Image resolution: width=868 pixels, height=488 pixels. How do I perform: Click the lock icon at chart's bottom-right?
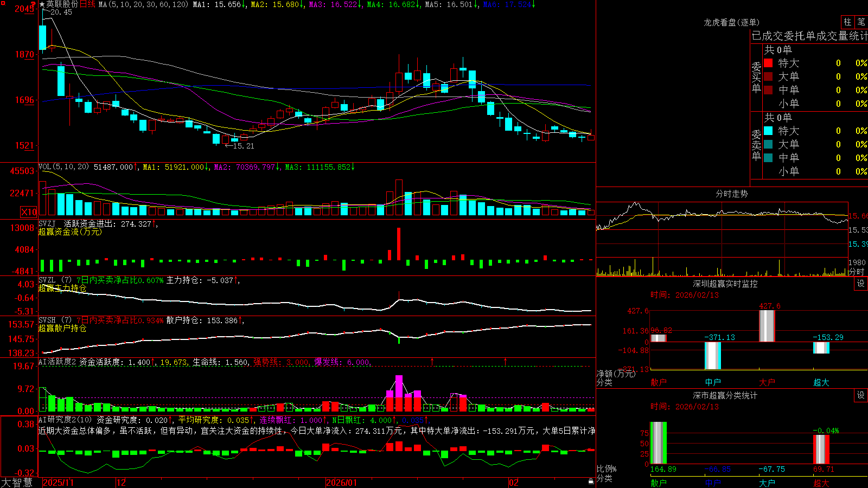point(591,481)
